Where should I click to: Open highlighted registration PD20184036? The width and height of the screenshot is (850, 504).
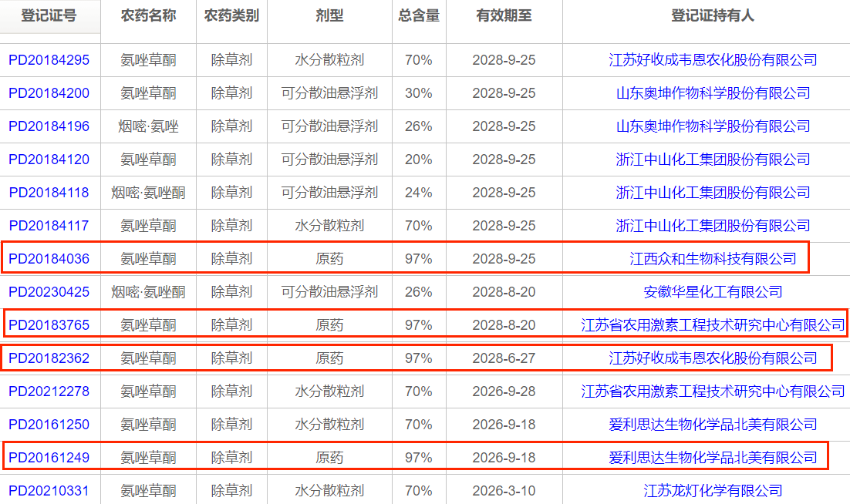pyautogui.click(x=49, y=259)
